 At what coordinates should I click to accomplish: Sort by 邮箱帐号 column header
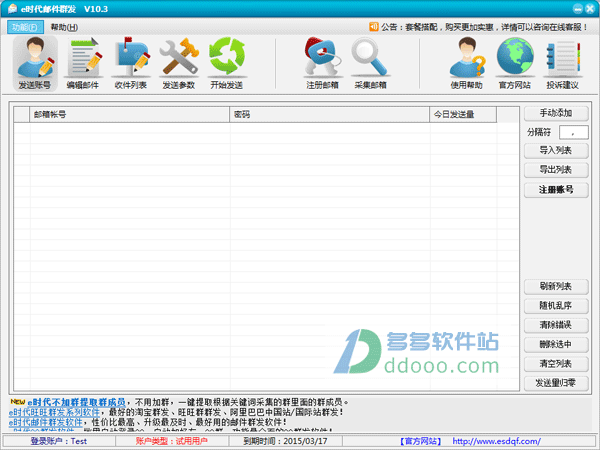(x=129, y=114)
